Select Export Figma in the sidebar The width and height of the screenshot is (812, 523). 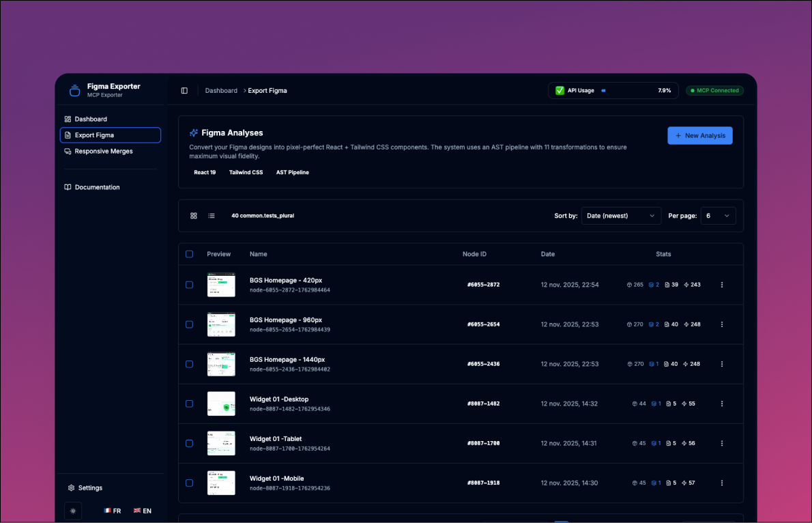point(111,135)
